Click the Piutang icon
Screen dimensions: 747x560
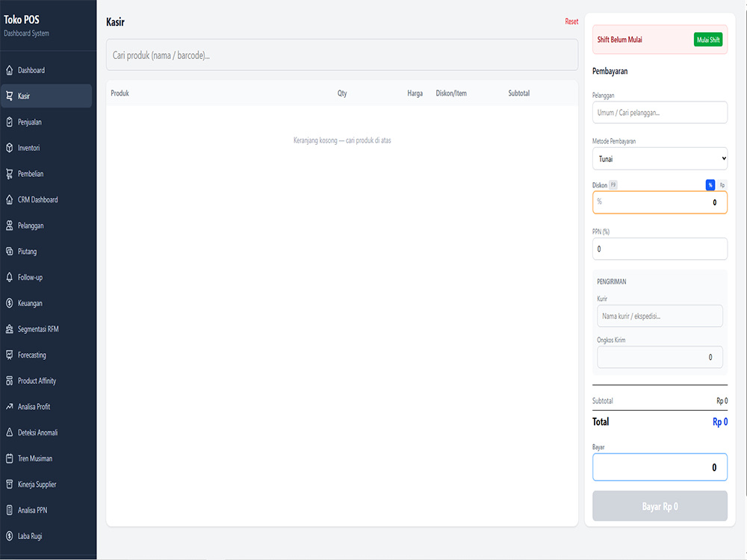[x=10, y=252]
